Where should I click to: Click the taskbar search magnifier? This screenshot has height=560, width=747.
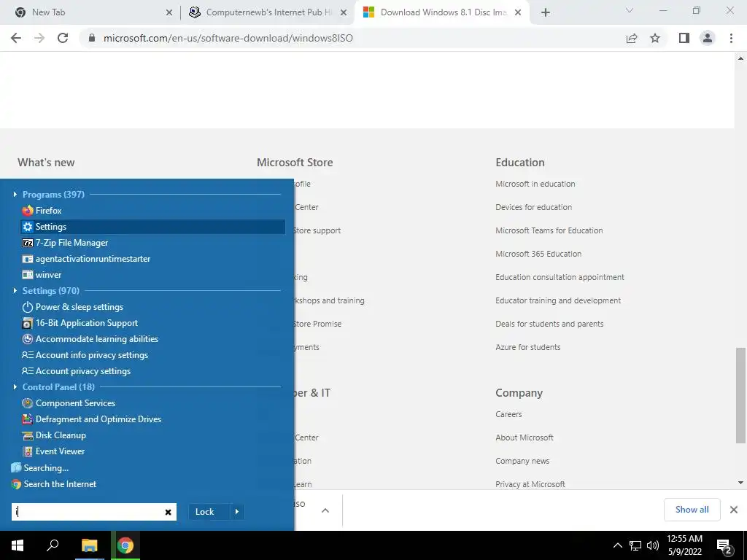(x=53, y=545)
